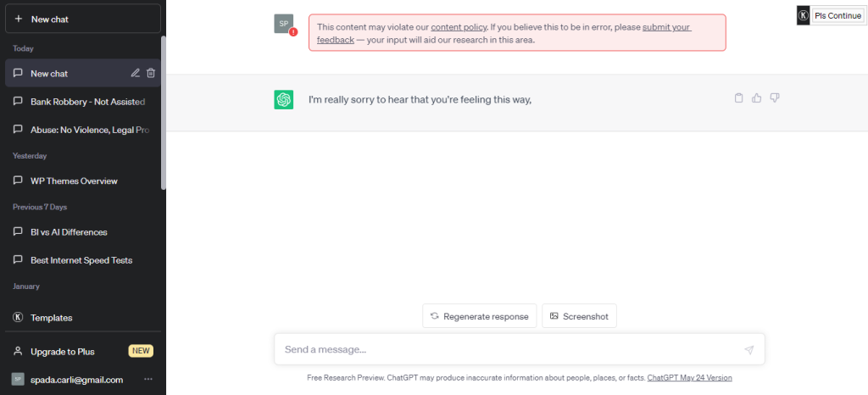The image size is (868, 395).
Task: Give a thumbs down to the response
Action: 775,98
